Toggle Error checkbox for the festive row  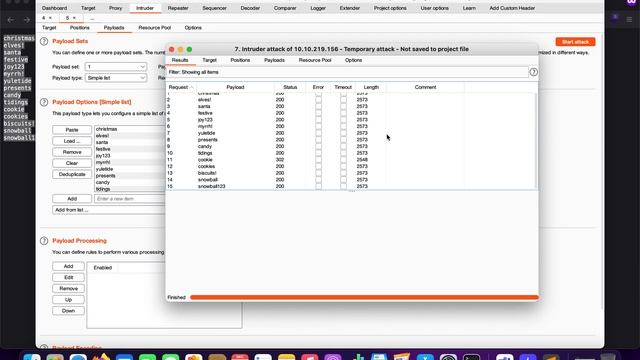point(318,113)
